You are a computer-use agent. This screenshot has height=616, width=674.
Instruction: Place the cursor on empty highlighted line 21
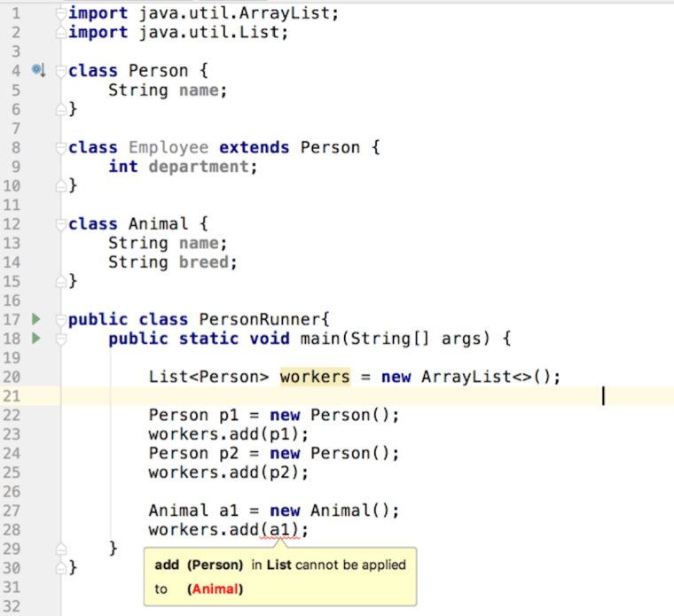point(355,396)
